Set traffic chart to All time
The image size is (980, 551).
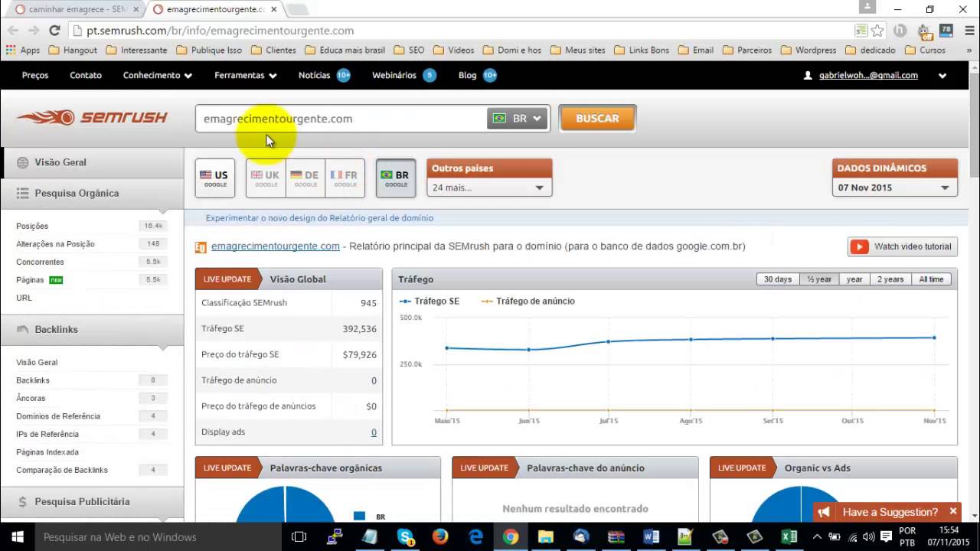(931, 279)
